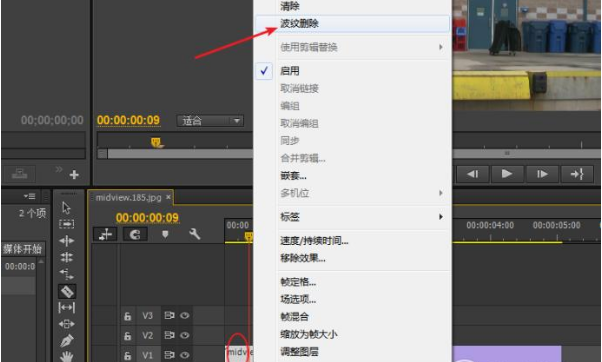Select the Selection arrow tool
This screenshot has height=362, width=602.
click(66, 208)
